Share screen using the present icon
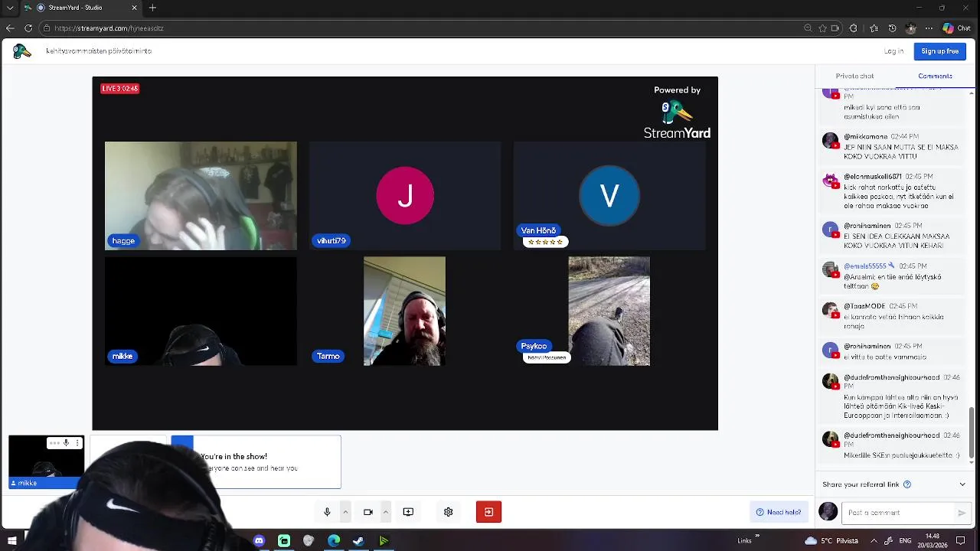Screen dimensions: 980x551 click(408, 512)
